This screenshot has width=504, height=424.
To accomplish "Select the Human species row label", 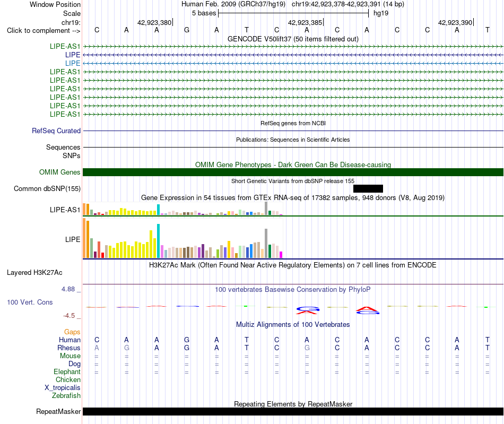I will click(69, 340).
